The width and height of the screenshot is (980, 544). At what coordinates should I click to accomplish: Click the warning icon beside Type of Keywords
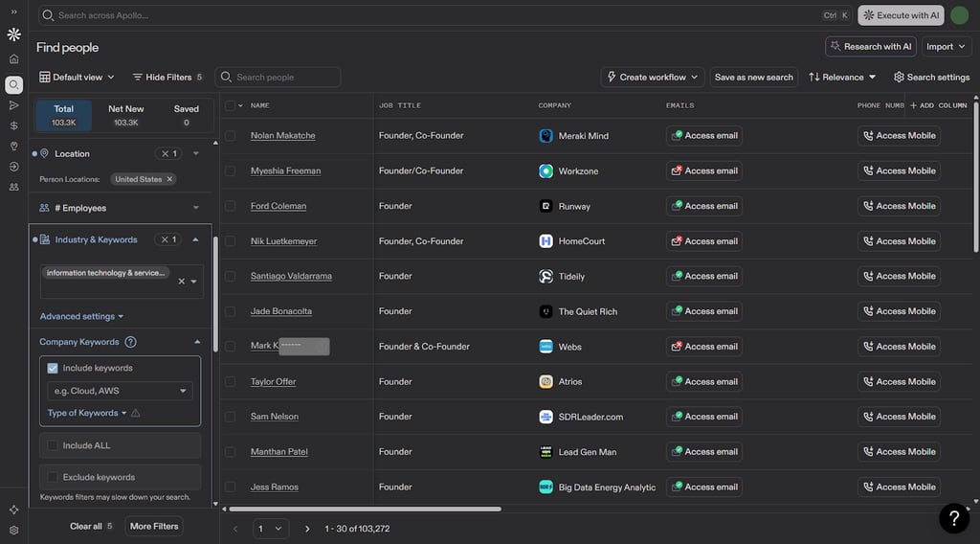coord(136,414)
